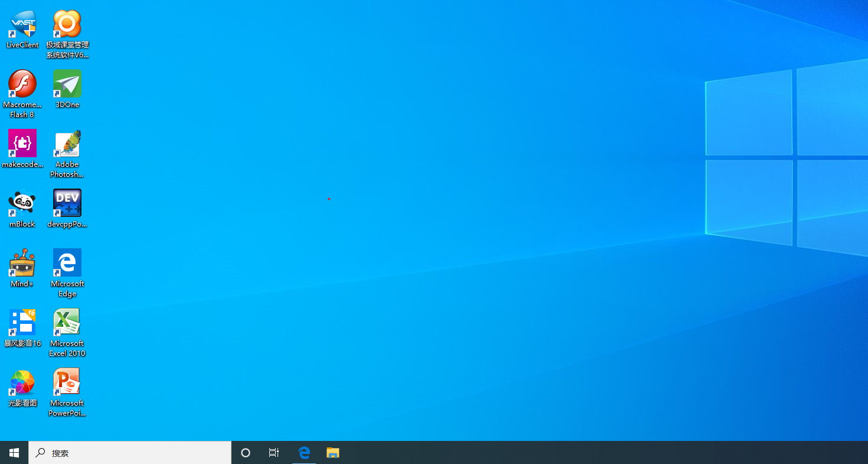
Task: Click the taskbar 搜索 search box
Action: tap(130, 453)
